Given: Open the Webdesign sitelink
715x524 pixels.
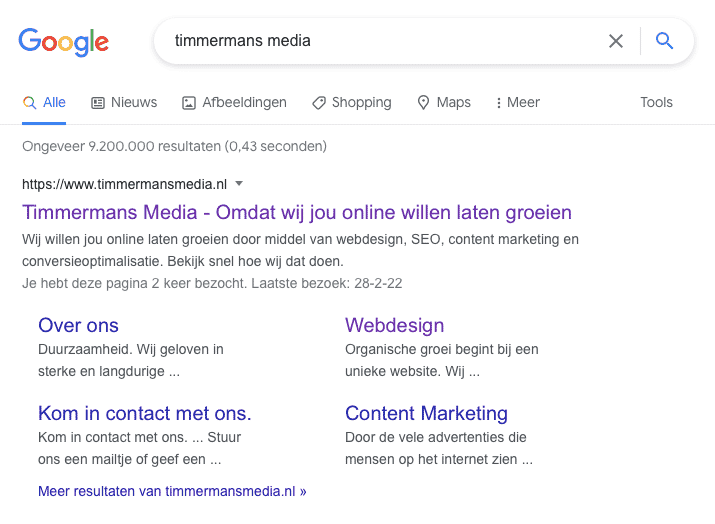Looking at the screenshot, I should (394, 325).
